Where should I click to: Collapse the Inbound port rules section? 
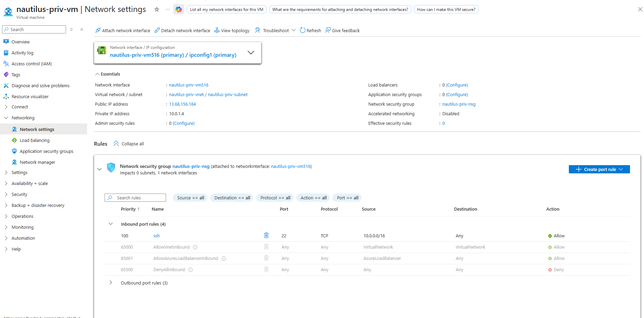point(111,224)
